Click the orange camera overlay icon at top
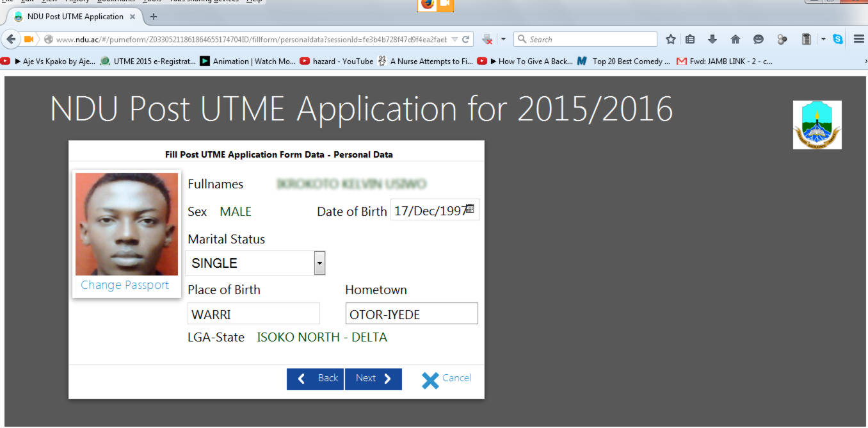This screenshot has width=868, height=428. (446, 5)
